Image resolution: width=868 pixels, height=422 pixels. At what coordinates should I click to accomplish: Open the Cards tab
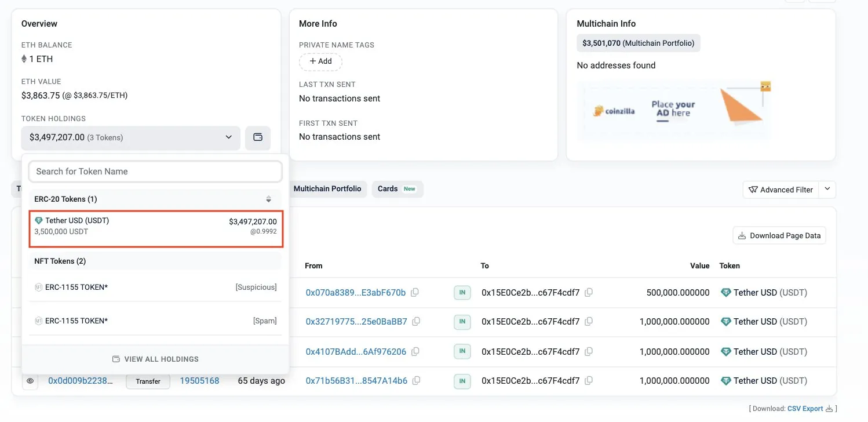coord(397,189)
